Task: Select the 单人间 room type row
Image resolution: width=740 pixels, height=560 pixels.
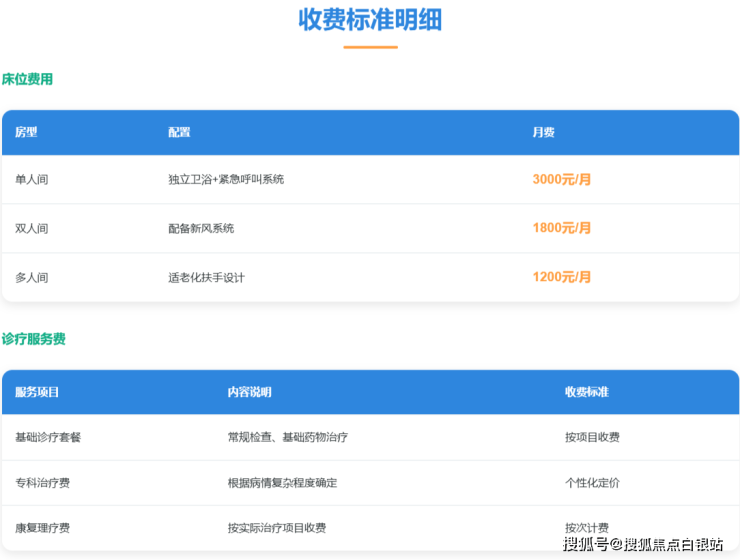Action: coord(32,180)
